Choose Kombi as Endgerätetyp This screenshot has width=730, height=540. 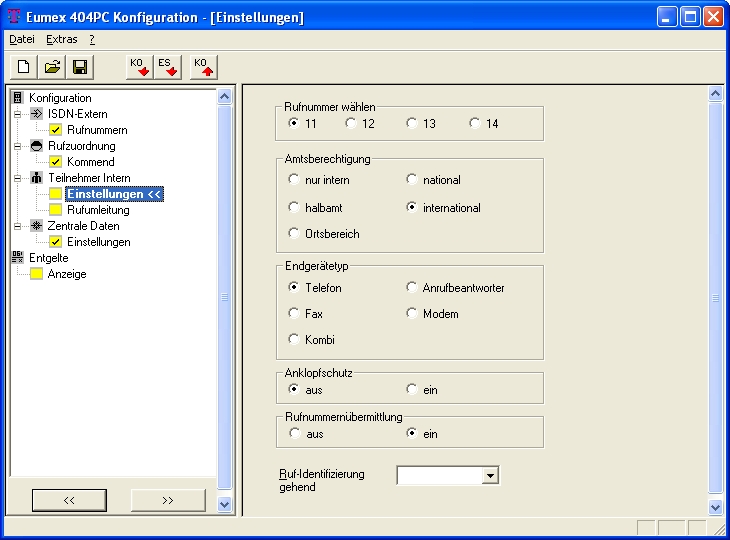(x=293, y=339)
